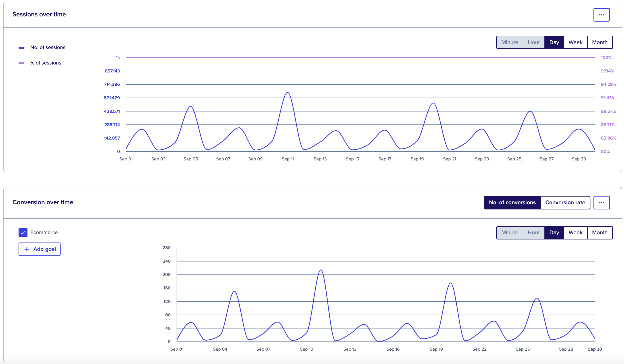
Task: Click the 280 conversions axis label
Action: pos(166,248)
